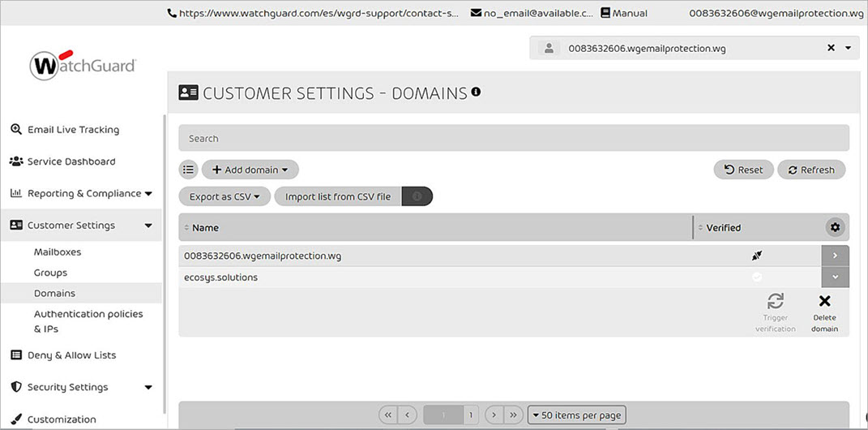The width and height of the screenshot is (868, 430).
Task: Click the WatchGuard logo
Action: tap(83, 66)
